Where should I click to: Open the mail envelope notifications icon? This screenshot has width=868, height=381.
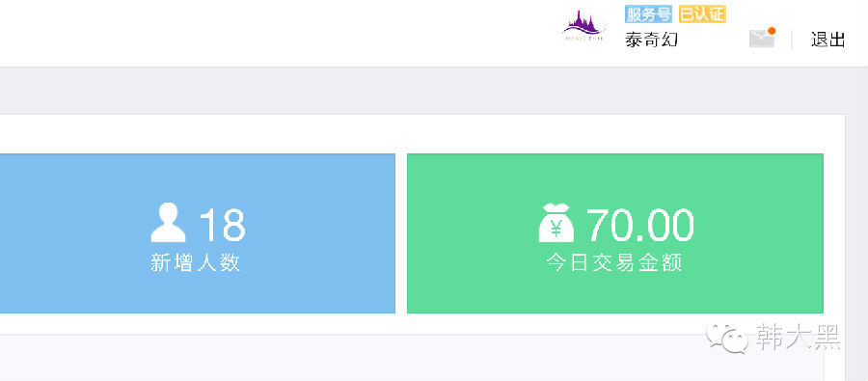click(x=762, y=39)
